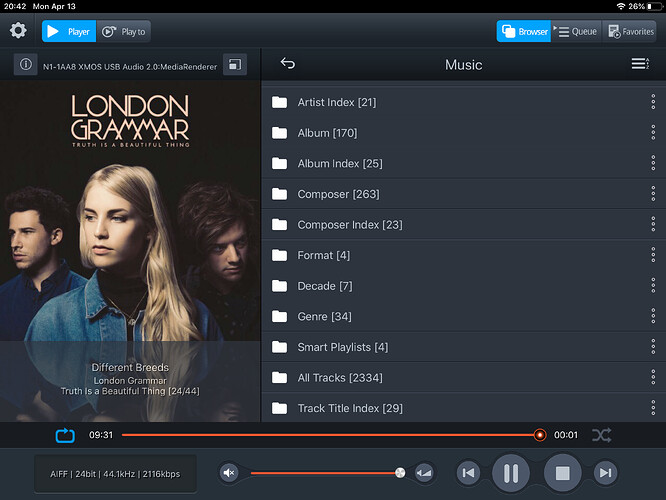Click the Play to button
666x500 pixels.
coord(125,31)
